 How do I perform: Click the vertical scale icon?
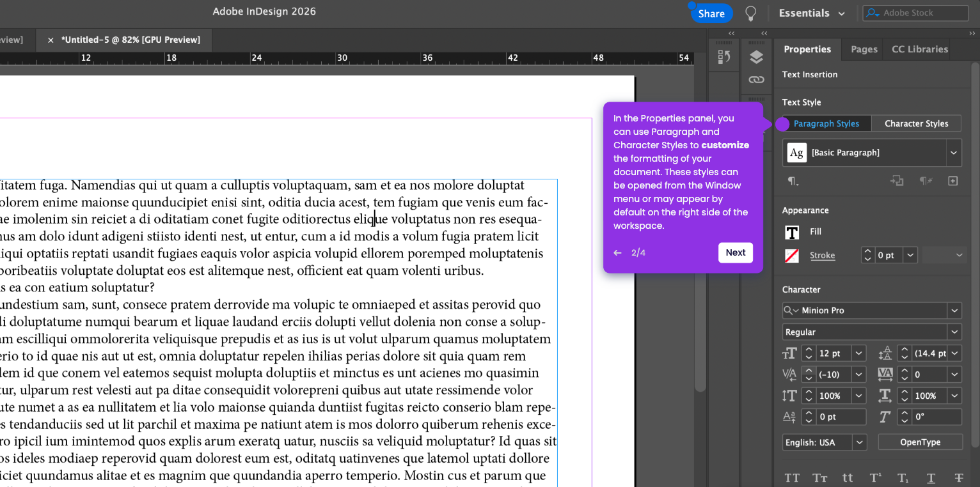pos(790,396)
